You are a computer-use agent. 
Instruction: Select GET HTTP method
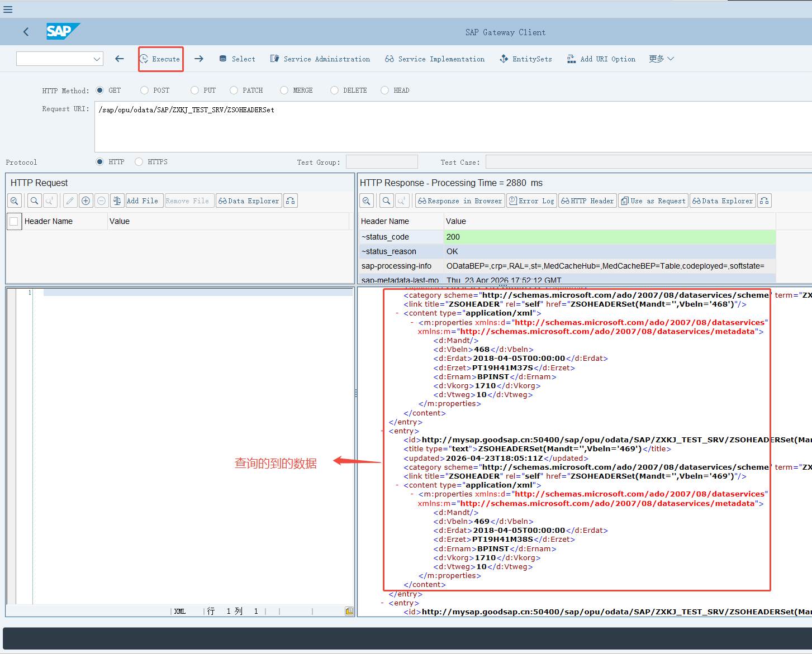coord(99,90)
